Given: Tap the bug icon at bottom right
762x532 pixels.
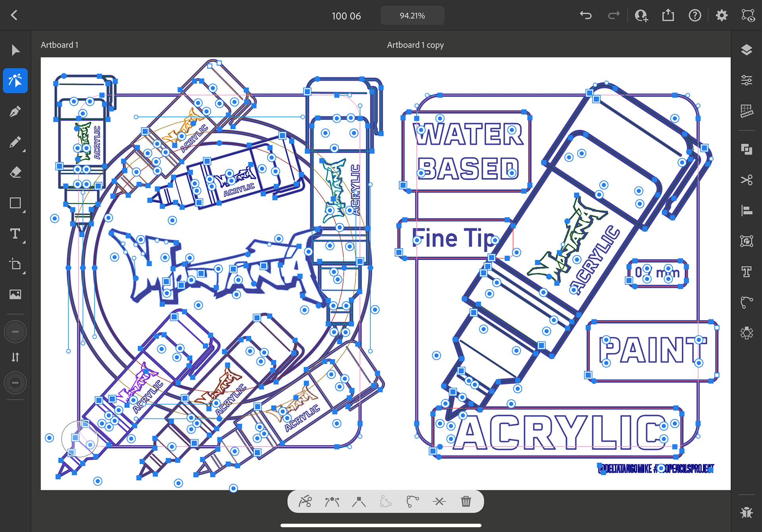Looking at the screenshot, I should click(x=747, y=512).
